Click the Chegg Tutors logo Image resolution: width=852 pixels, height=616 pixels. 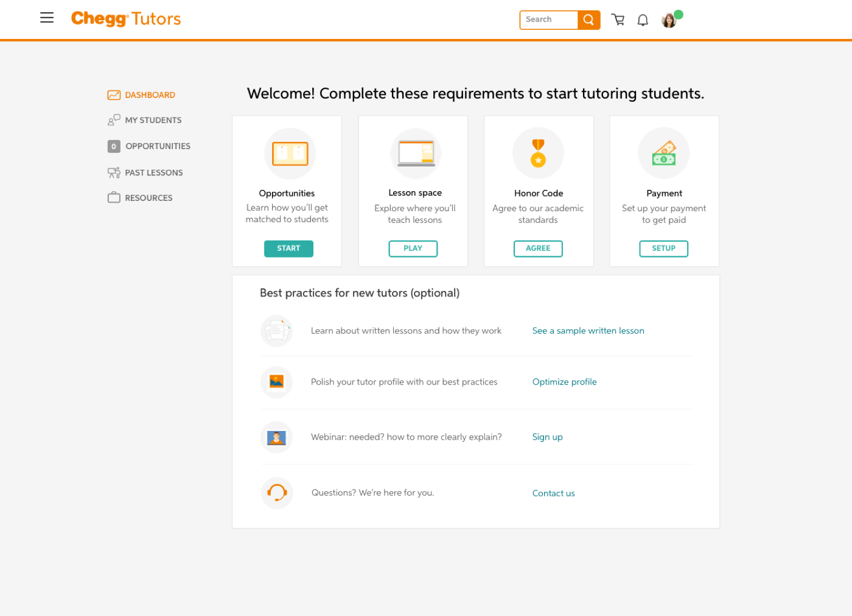(126, 19)
